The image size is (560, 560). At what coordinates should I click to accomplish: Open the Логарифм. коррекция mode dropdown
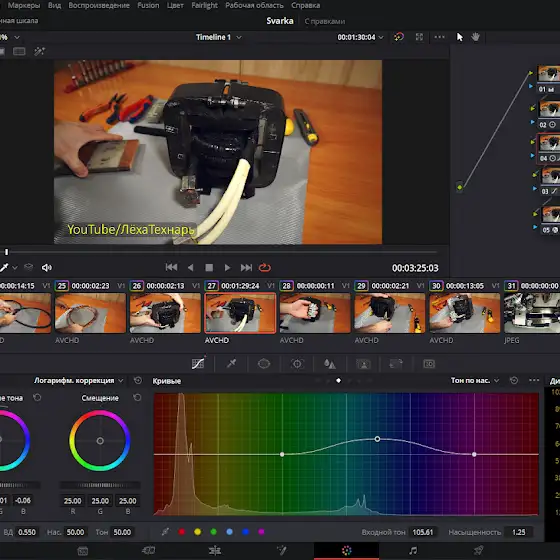point(79,381)
